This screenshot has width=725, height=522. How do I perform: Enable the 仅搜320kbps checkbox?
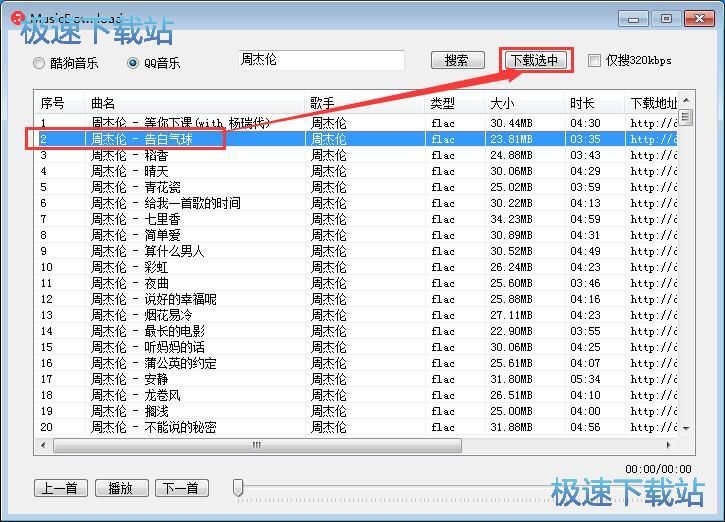point(594,61)
